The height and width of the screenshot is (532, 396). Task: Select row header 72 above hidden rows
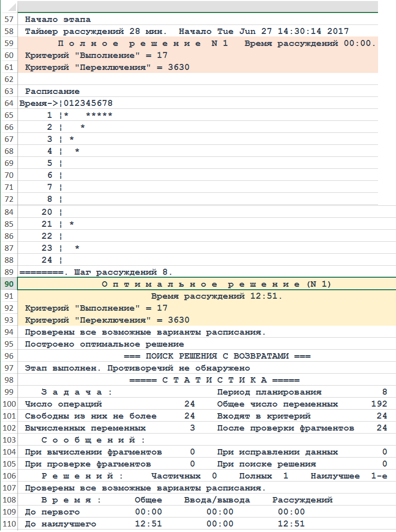[8, 199]
